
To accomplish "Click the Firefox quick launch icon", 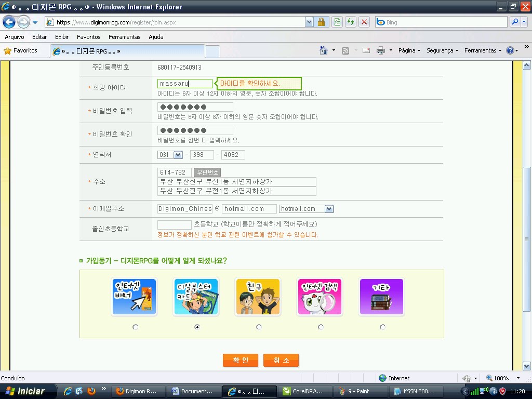I will (x=91, y=391).
